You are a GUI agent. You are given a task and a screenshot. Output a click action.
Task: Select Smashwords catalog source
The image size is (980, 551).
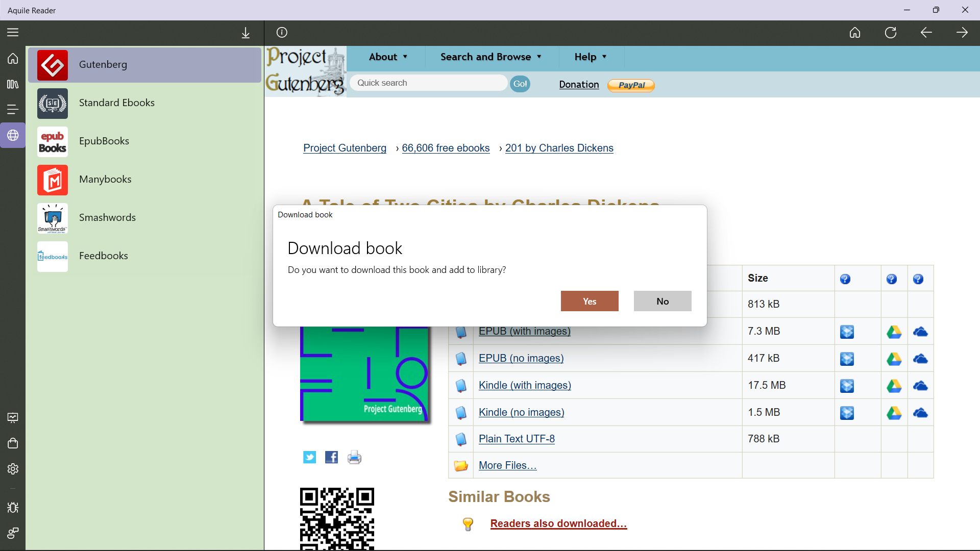pos(144,218)
